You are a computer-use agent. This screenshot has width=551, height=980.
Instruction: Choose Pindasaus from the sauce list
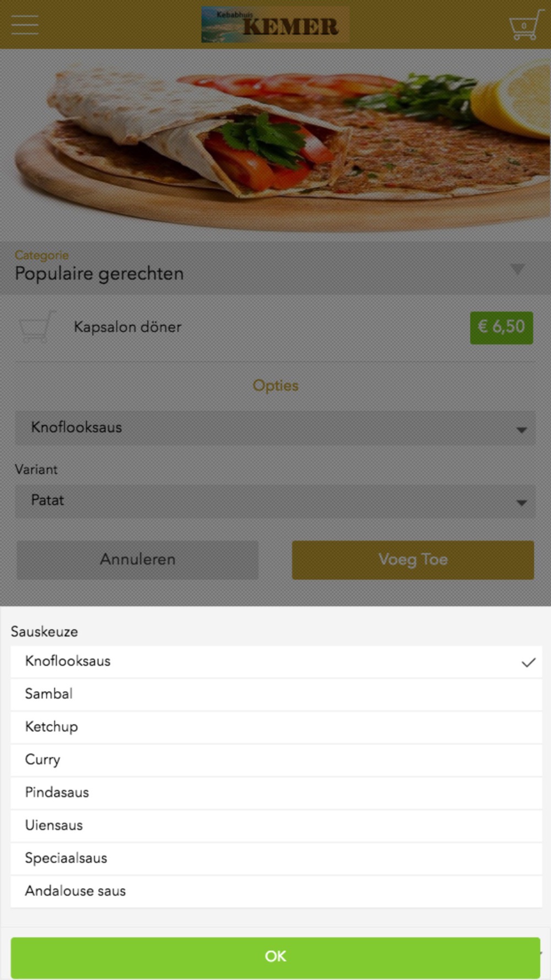275,793
